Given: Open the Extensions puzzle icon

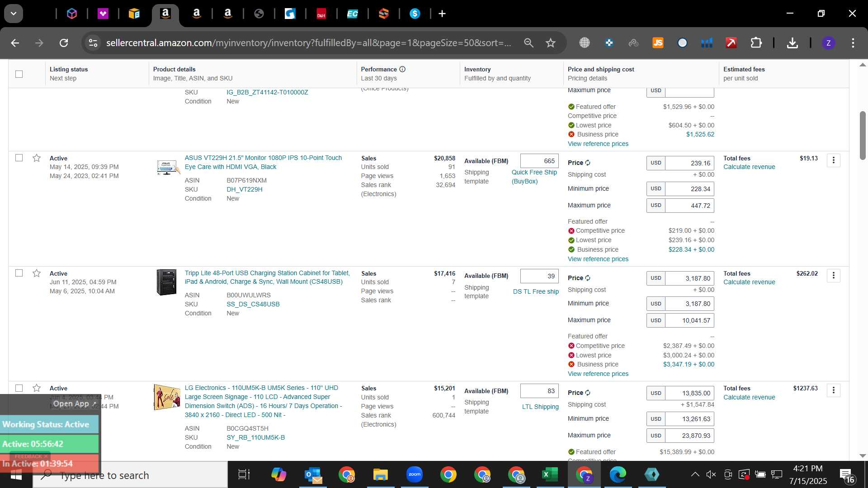Looking at the screenshot, I should click(756, 43).
